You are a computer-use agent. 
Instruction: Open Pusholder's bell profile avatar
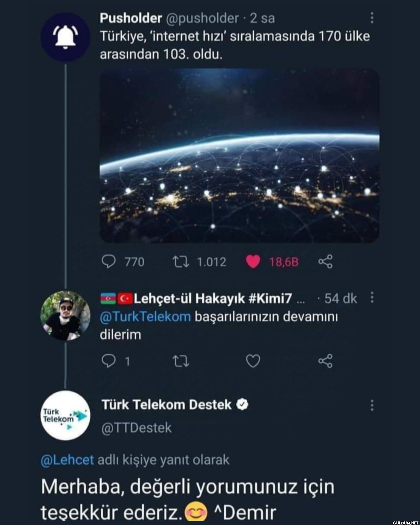(x=65, y=37)
